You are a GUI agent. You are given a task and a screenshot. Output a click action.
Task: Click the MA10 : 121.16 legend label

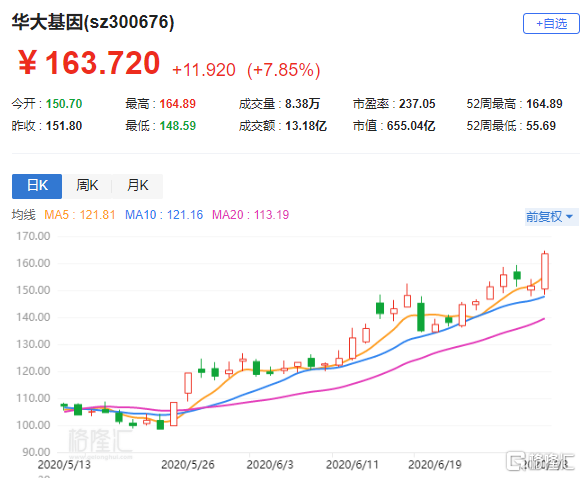click(x=164, y=215)
